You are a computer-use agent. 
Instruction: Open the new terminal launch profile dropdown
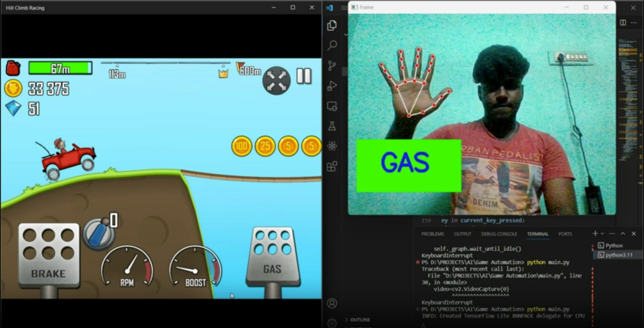(x=602, y=234)
